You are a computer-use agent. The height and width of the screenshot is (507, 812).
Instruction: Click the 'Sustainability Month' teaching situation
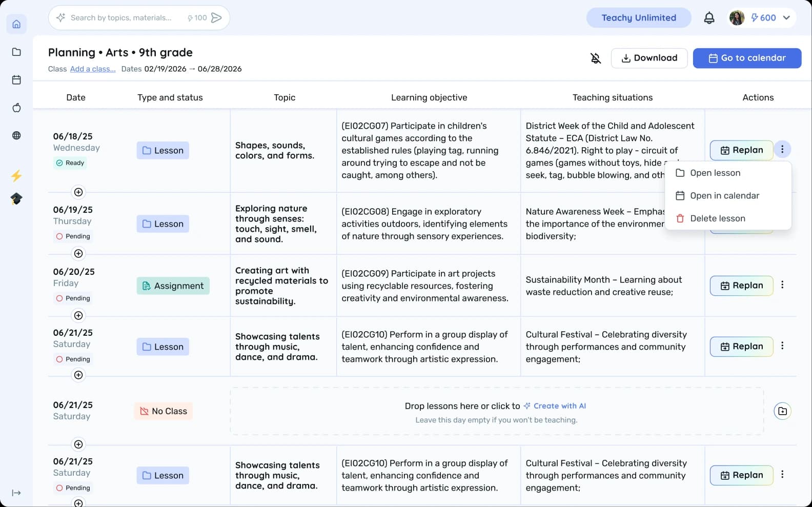click(x=604, y=286)
